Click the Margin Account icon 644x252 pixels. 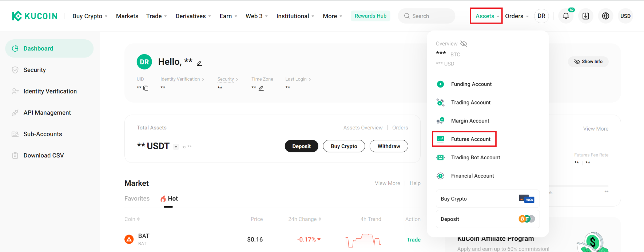[x=440, y=121]
